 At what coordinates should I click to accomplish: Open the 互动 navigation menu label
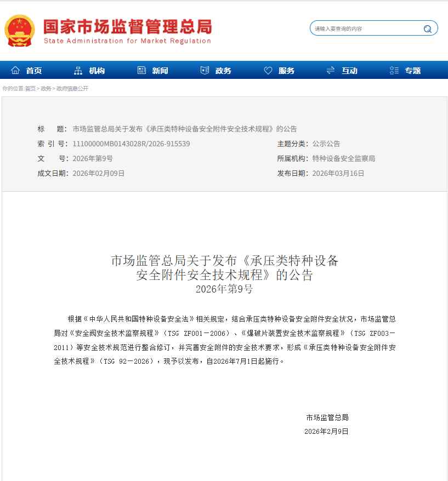(349, 71)
